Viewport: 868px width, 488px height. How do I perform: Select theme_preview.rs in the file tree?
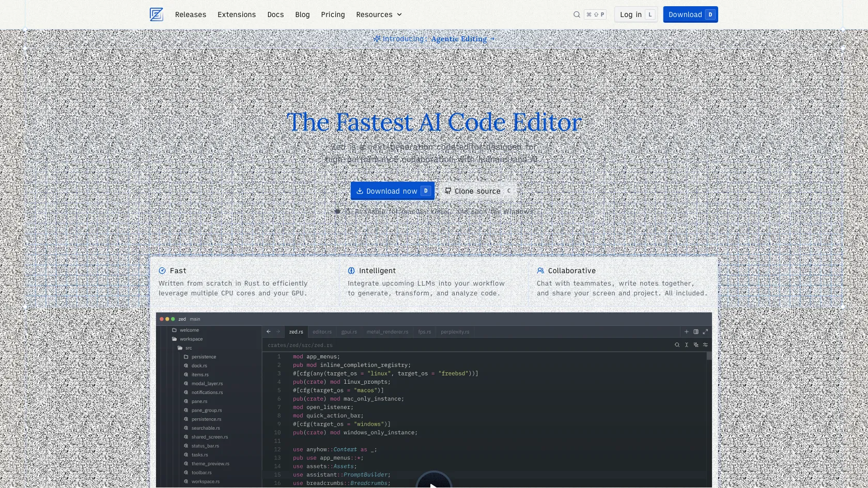click(210, 463)
